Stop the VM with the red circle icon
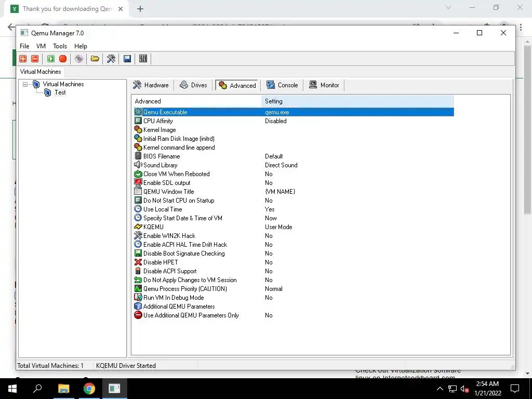The image size is (532, 399). [x=63, y=59]
